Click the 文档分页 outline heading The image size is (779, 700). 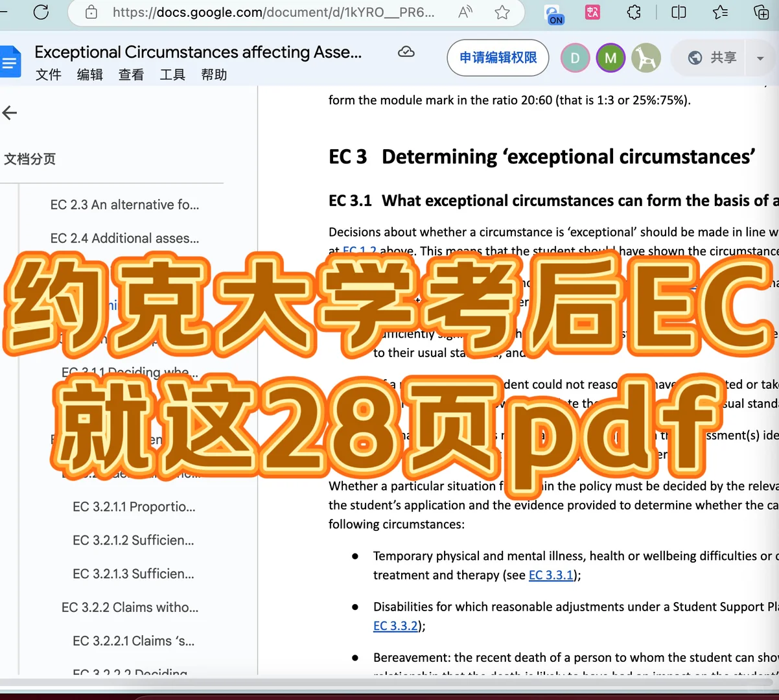tap(30, 159)
